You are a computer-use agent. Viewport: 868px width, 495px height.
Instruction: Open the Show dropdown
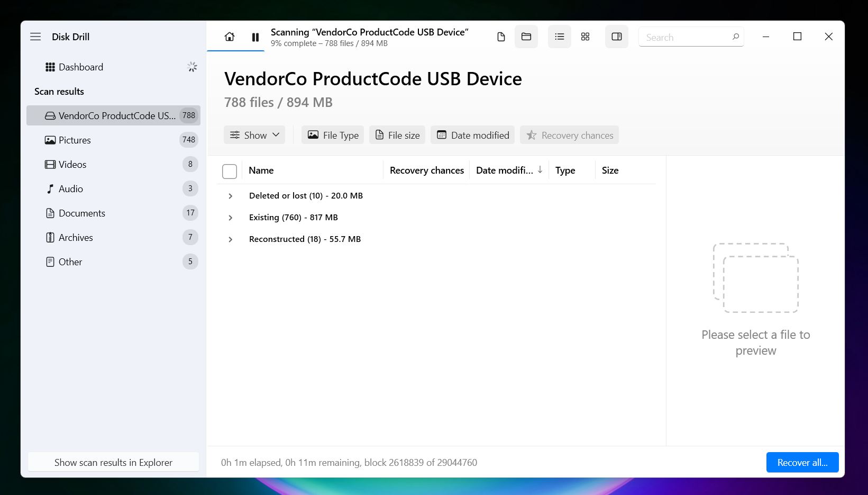pos(254,135)
